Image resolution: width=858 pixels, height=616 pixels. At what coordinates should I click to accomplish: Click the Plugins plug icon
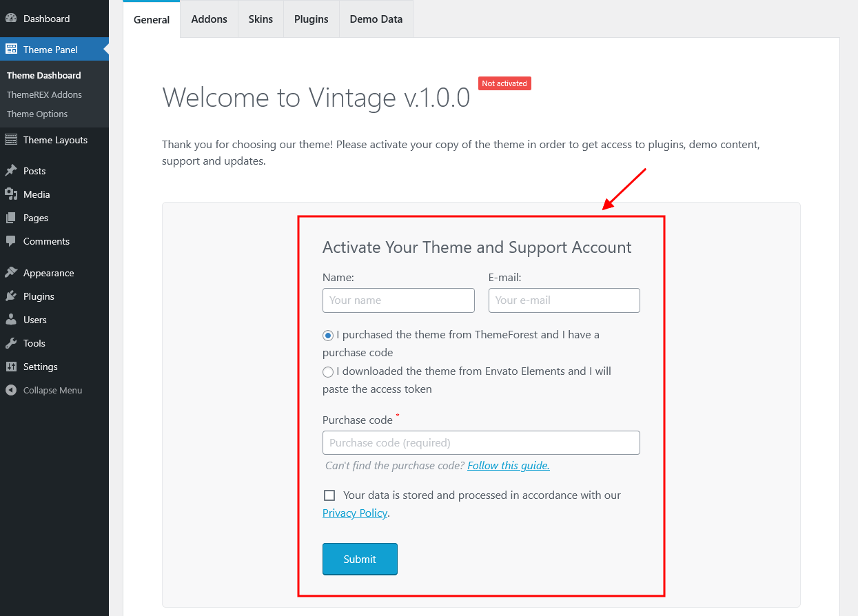pos(11,296)
